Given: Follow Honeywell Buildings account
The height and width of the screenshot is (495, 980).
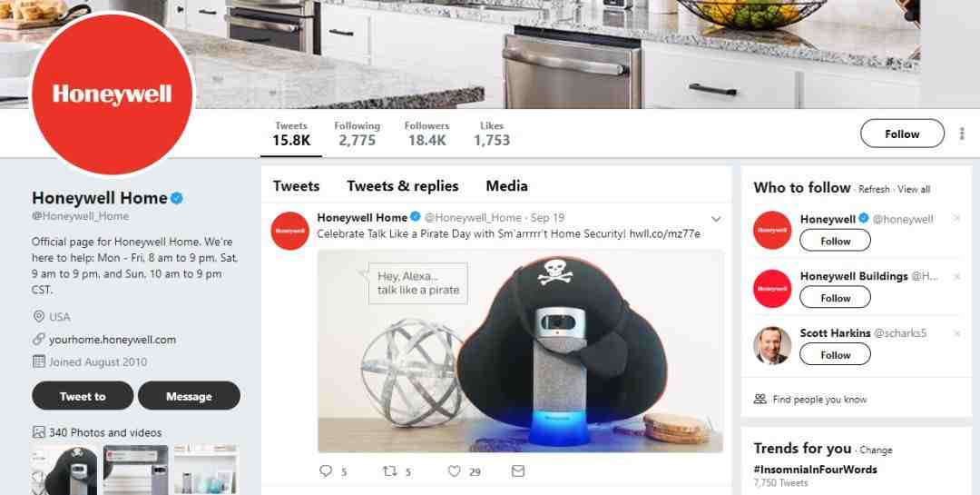Looking at the screenshot, I should tap(835, 298).
